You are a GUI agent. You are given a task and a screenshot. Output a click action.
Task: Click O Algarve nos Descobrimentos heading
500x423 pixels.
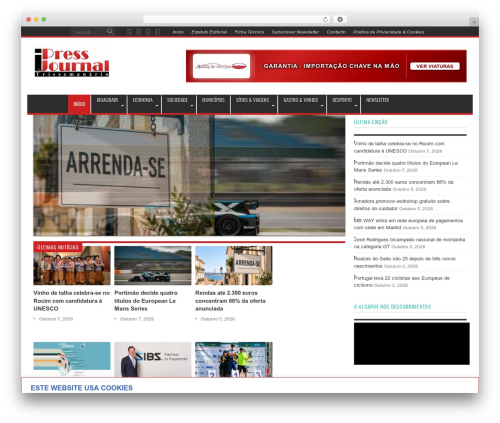click(392, 307)
